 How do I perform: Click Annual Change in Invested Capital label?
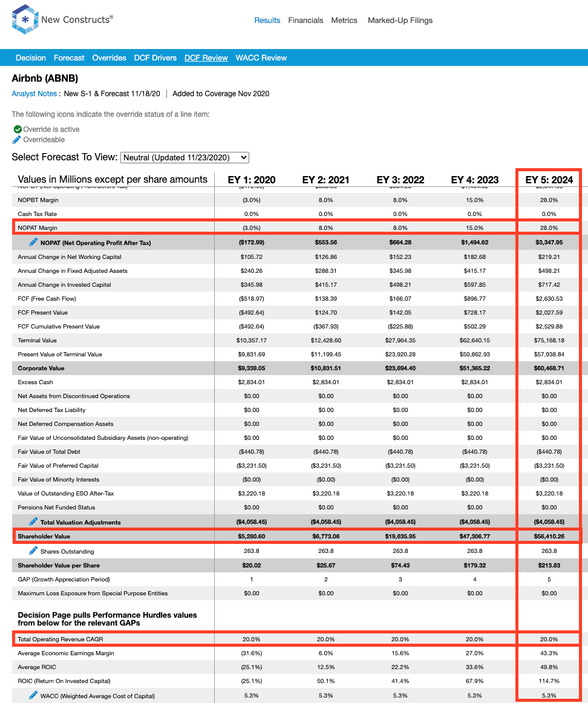pos(65,285)
